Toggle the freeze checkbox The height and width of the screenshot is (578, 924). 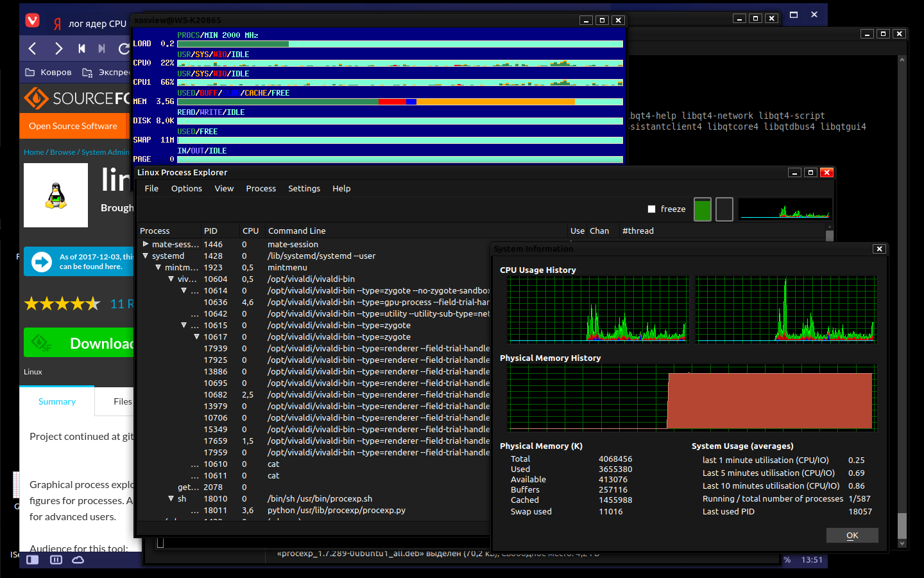(651, 209)
